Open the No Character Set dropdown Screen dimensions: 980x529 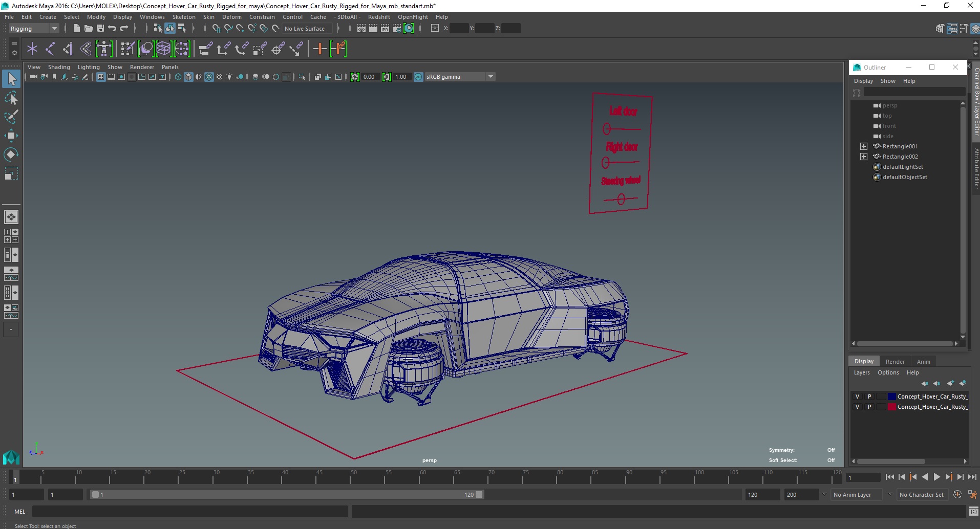[921, 495]
